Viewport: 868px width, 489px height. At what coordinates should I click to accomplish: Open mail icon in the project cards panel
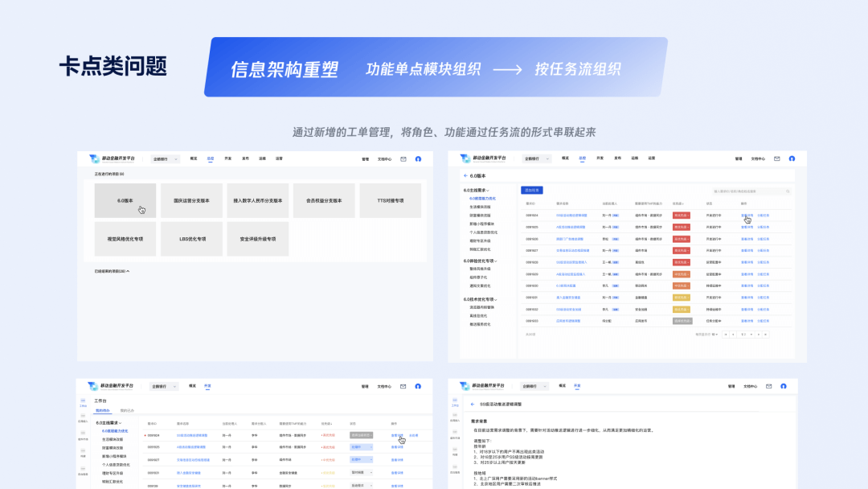point(403,159)
